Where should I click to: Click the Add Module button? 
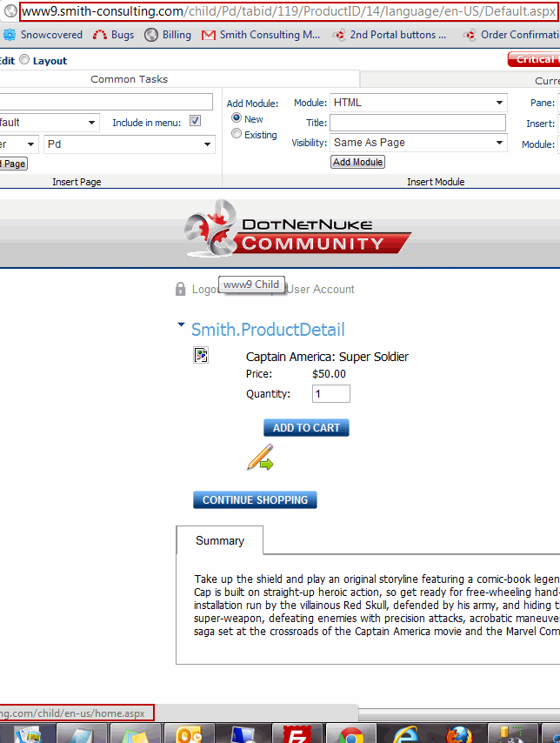click(357, 162)
